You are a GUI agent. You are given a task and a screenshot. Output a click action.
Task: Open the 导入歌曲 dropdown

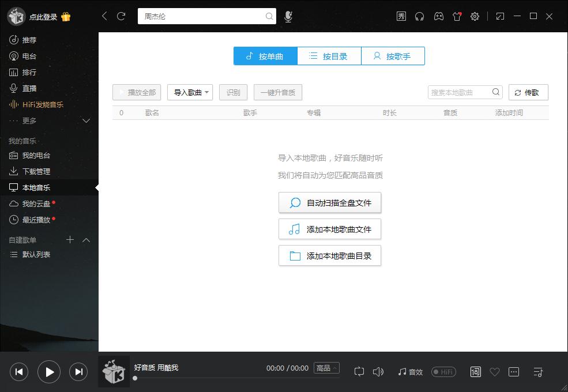[x=190, y=92]
